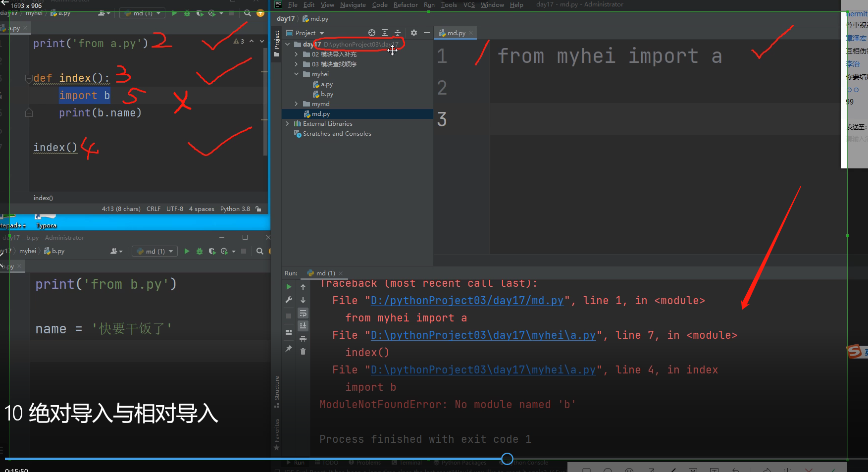Toggle soft-wrap in Run console
Screen dimensions: 868x472
303,313
